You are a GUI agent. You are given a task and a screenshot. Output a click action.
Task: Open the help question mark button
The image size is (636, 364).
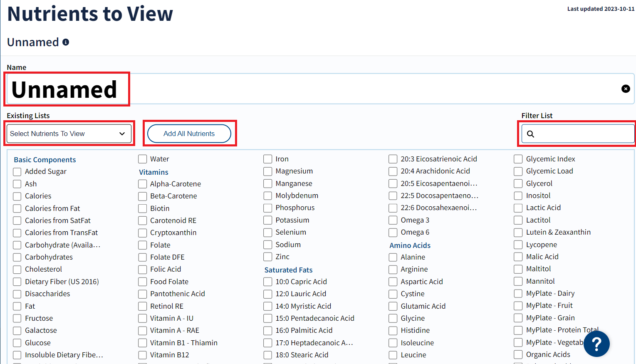point(596,344)
